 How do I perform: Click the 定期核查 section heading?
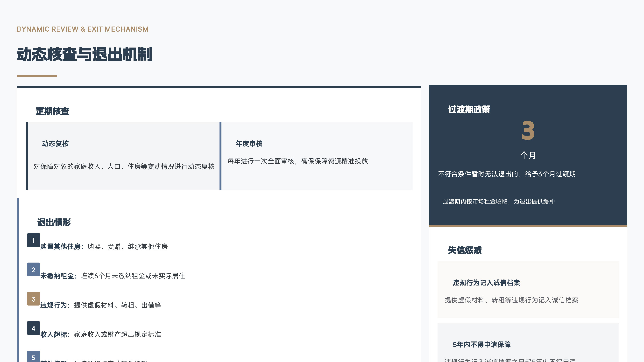[52, 111]
